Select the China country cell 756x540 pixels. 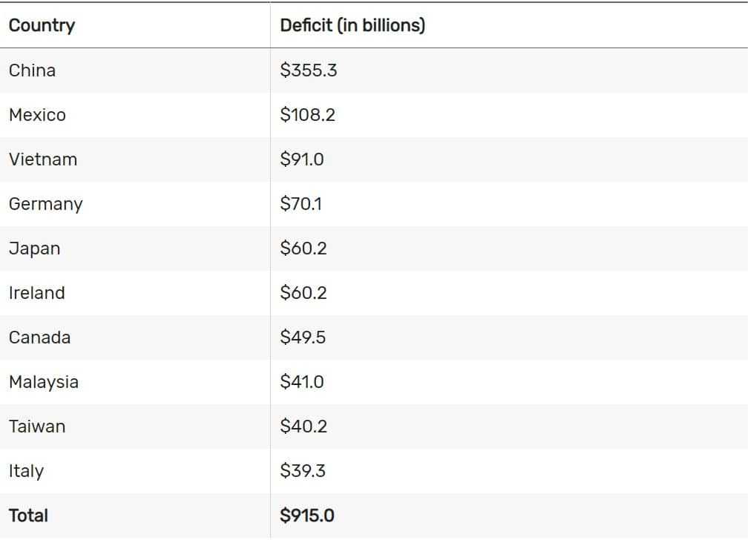32,70
